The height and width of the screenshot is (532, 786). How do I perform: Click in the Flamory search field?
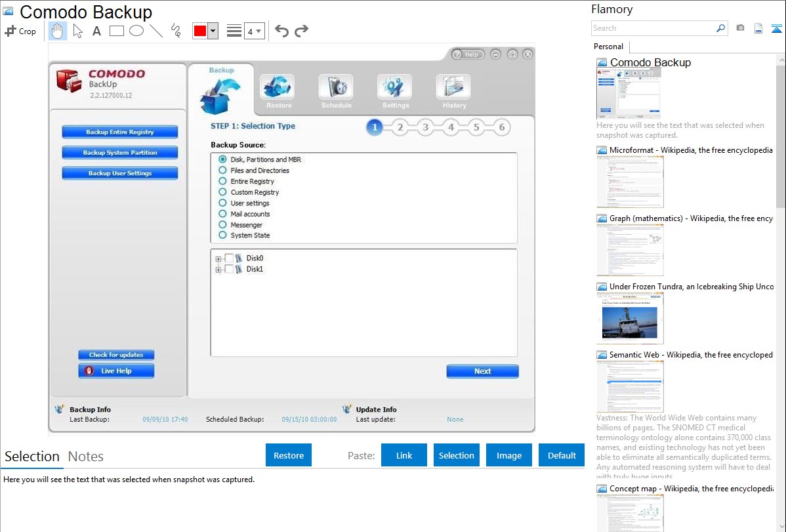point(653,28)
